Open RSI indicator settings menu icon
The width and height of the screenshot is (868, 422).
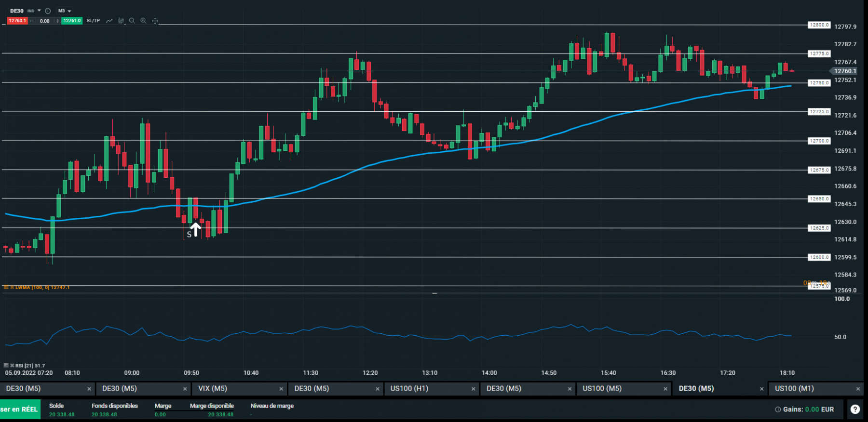click(x=6, y=366)
